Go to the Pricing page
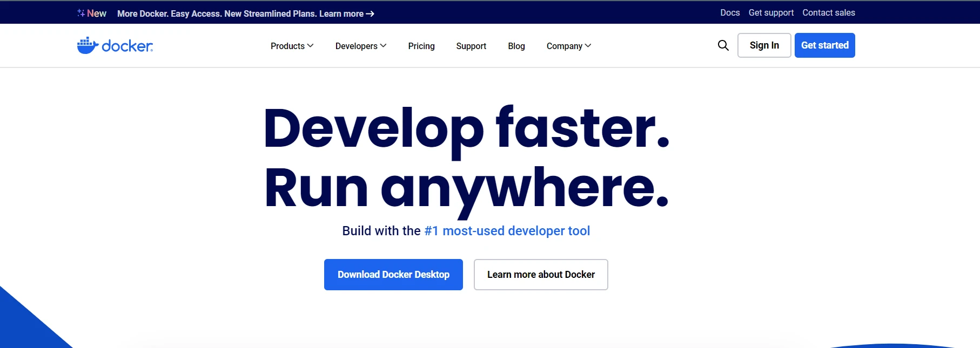Screen dimensions: 980x348 pyautogui.click(x=421, y=46)
